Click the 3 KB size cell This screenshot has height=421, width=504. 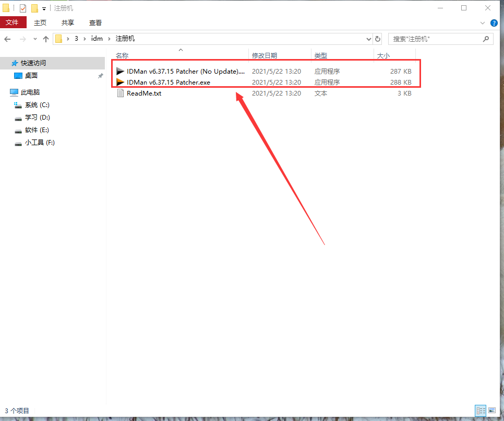(x=404, y=93)
